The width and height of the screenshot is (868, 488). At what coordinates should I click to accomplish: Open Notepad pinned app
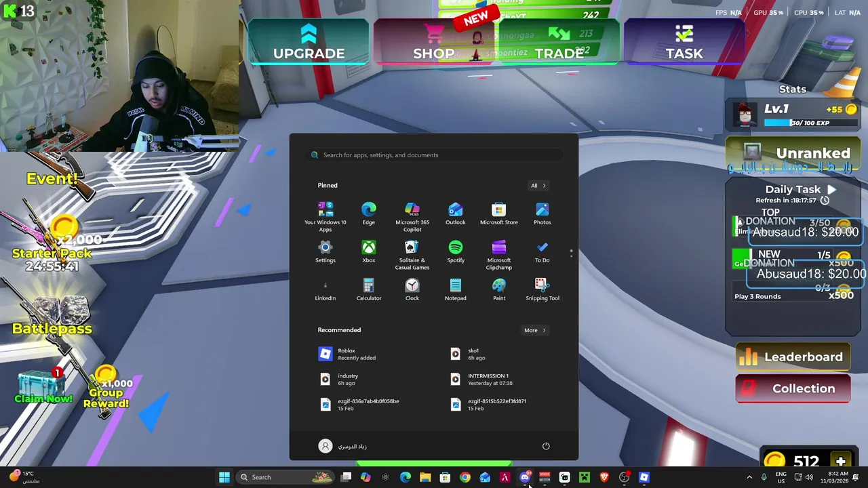click(x=456, y=289)
